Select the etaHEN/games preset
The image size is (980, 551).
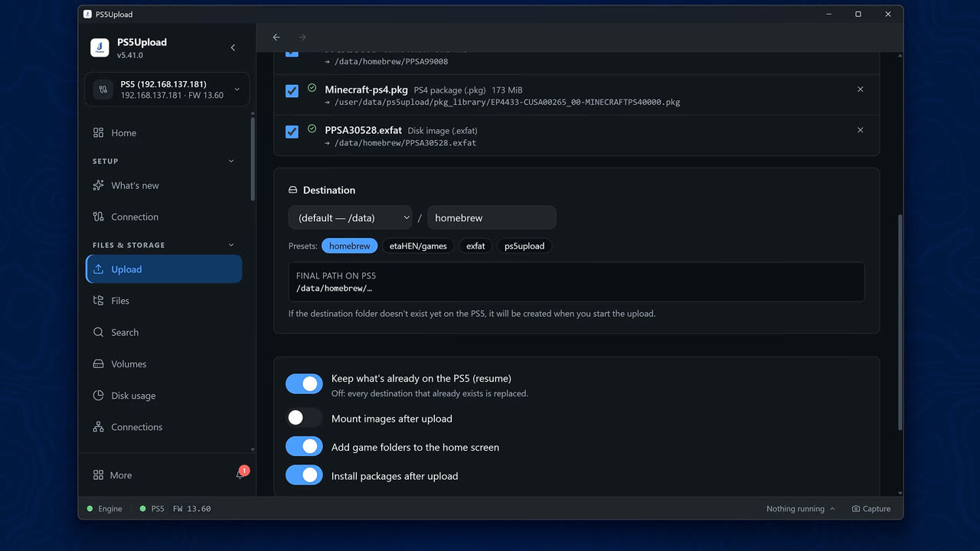[x=418, y=246]
